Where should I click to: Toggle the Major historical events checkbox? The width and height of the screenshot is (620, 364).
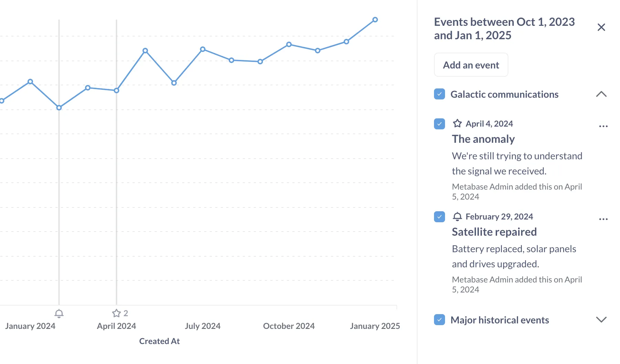tap(440, 320)
